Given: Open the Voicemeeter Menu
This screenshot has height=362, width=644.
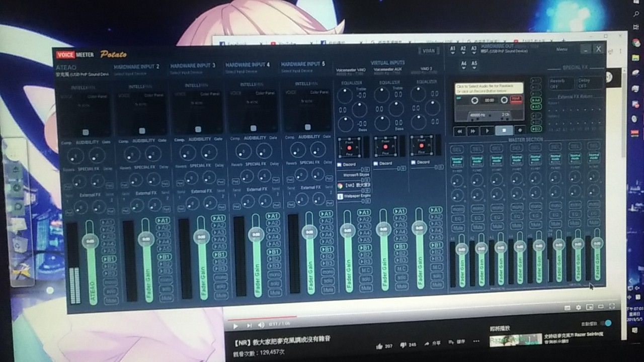Looking at the screenshot, I should pos(561,49).
